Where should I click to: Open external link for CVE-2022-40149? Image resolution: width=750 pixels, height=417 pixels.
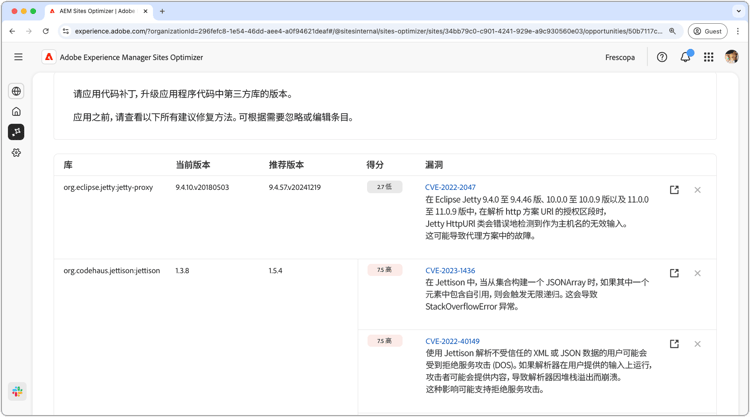674,344
